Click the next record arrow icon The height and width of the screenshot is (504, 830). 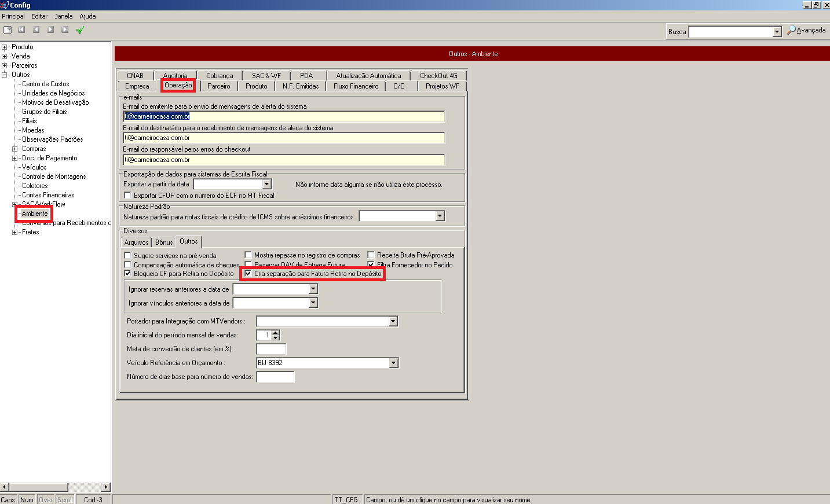pyautogui.click(x=50, y=30)
